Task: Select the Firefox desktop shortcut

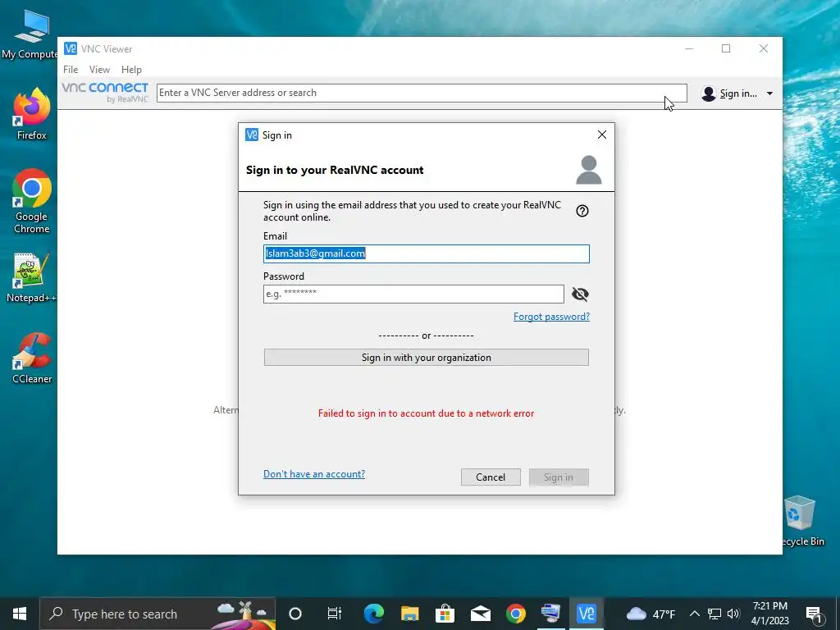Action: tap(32, 113)
